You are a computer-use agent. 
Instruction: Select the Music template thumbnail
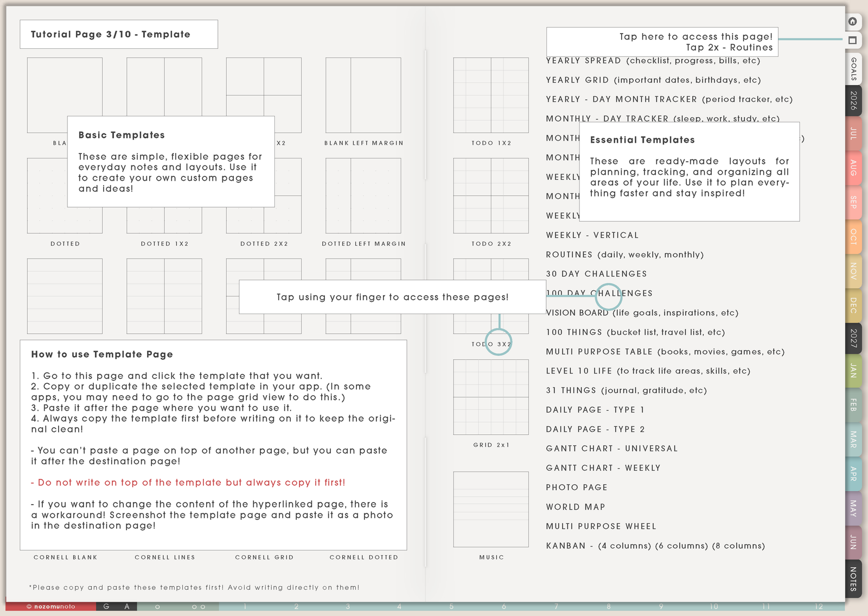tap(491, 509)
